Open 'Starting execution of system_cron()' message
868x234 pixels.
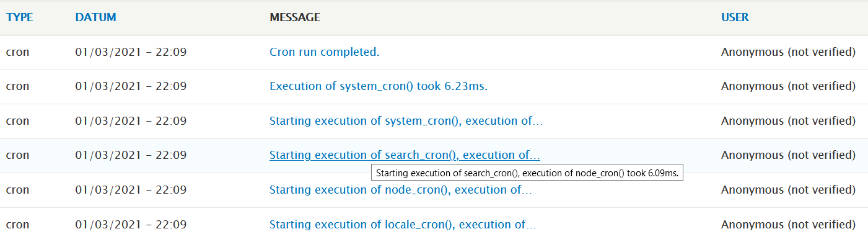406,121
